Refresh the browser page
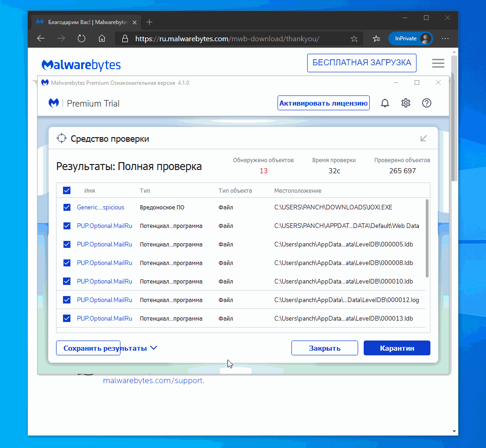This screenshot has height=448, width=486. pos(82,38)
